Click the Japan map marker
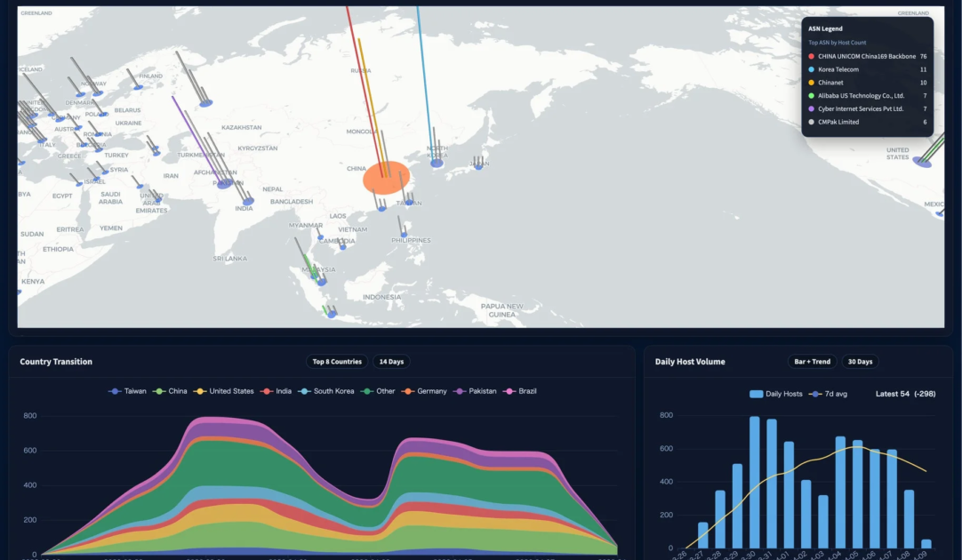 point(479,166)
